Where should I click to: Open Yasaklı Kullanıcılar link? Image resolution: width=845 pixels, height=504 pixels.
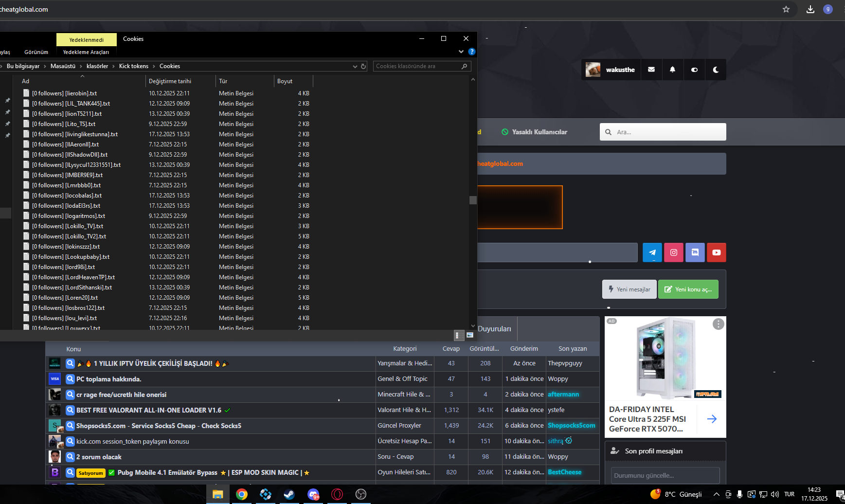click(x=535, y=132)
